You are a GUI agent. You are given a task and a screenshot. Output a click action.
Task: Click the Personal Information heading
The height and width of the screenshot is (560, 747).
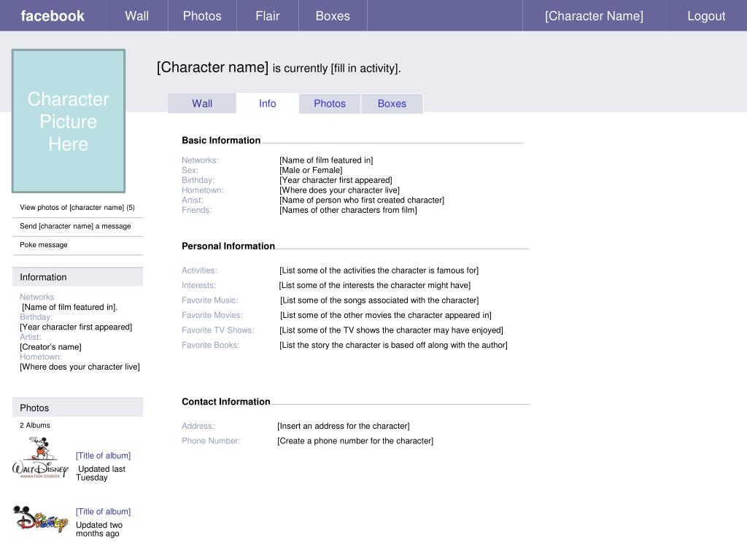(228, 246)
